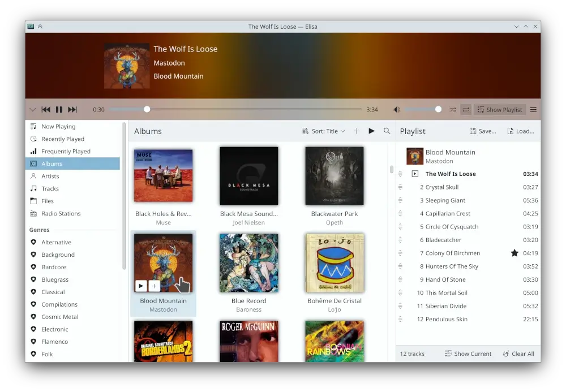Open the albums search

pos(387,131)
